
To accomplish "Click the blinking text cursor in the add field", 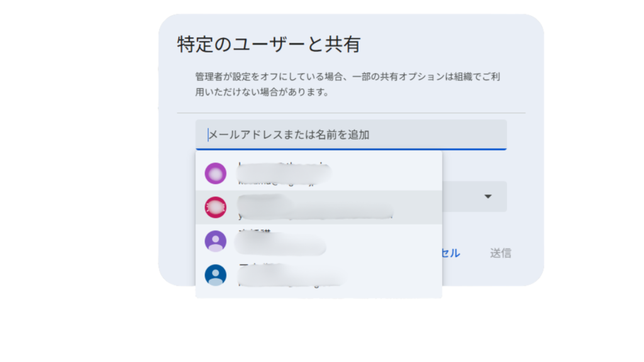I will (208, 134).
